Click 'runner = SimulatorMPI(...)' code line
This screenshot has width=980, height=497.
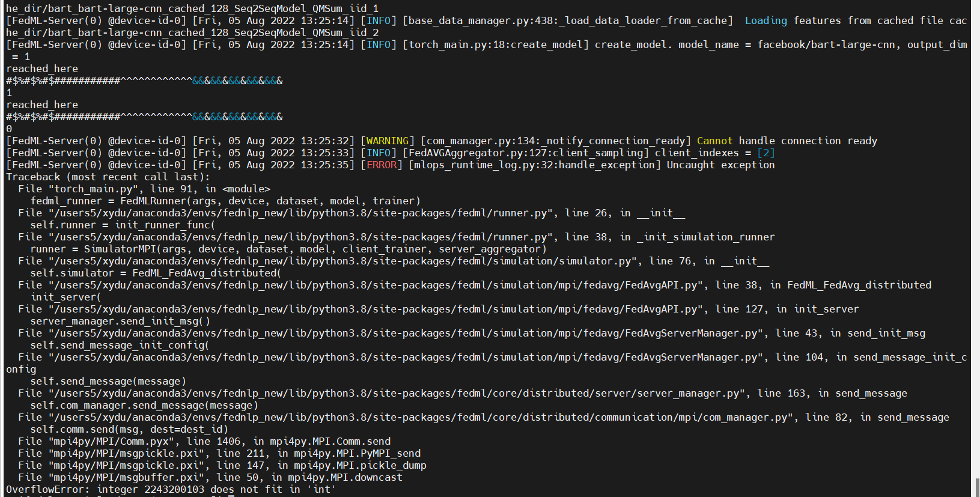click(288, 249)
